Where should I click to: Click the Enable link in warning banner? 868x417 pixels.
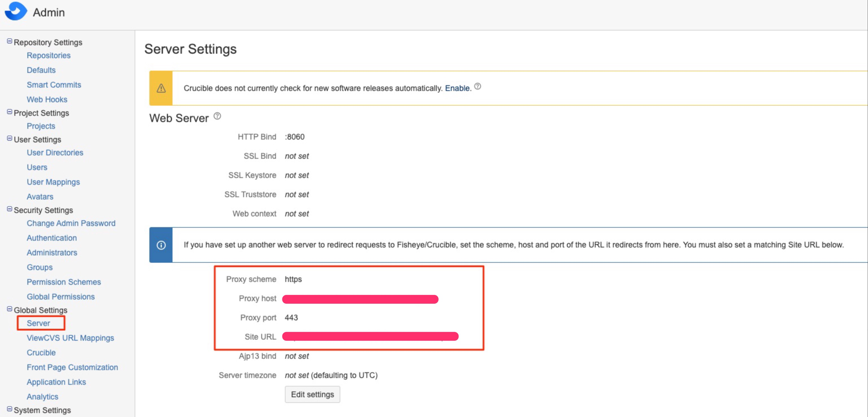click(457, 88)
